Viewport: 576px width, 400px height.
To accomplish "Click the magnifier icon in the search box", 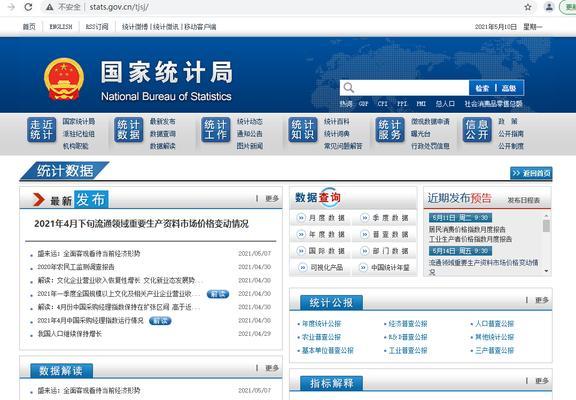I will pyautogui.click(x=349, y=87).
